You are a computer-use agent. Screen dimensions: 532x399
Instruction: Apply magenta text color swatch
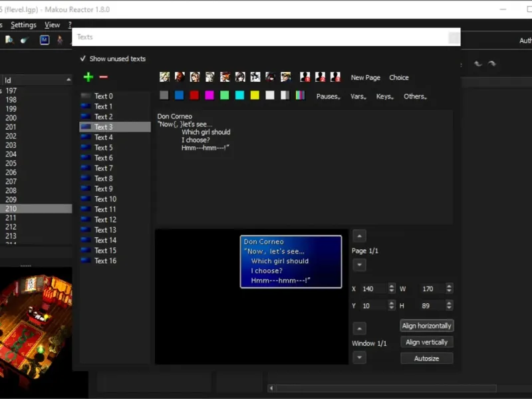click(x=209, y=95)
